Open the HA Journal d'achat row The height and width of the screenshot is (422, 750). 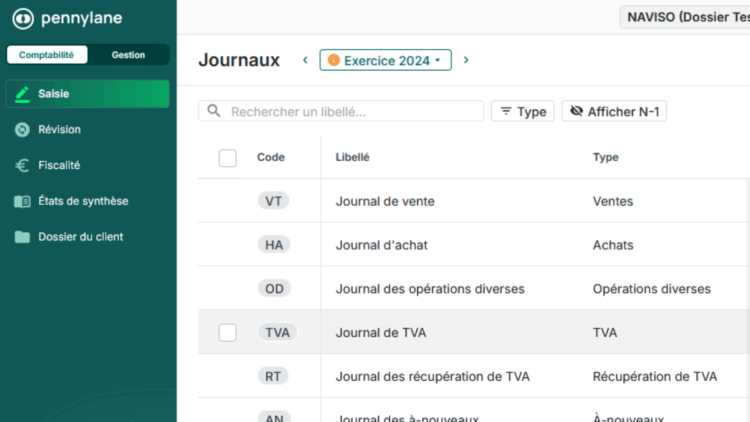381,245
